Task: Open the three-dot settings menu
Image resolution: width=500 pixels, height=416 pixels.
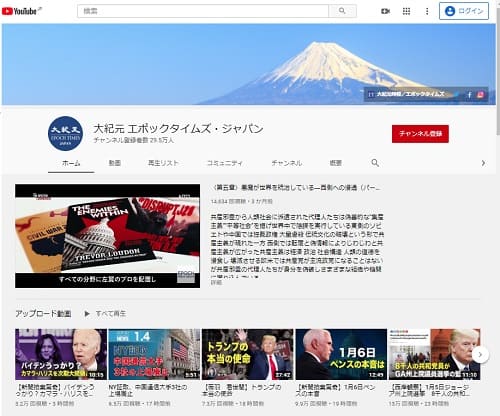Action: [427, 11]
